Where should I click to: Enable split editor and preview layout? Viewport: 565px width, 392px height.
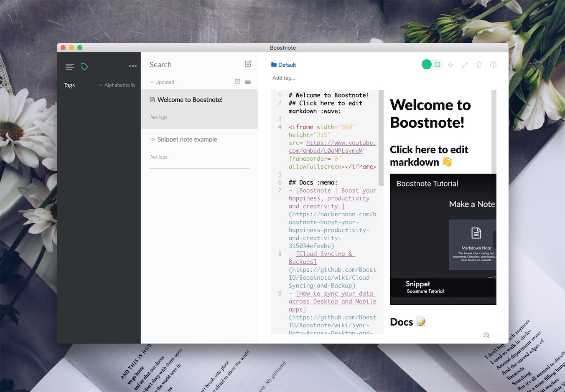click(x=438, y=64)
